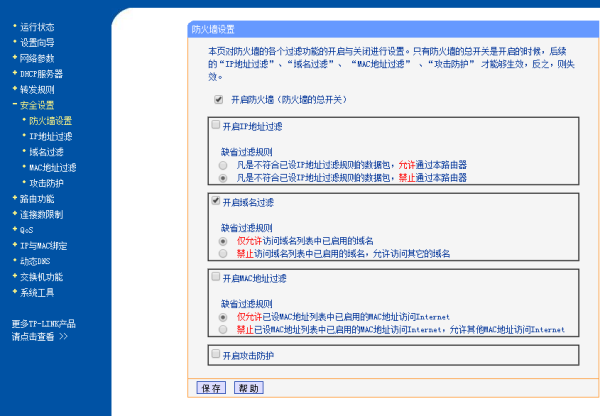Select 仅允许访问域名列表中已启用的域名 radio
This screenshot has height=416, width=600.
point(223,241)
